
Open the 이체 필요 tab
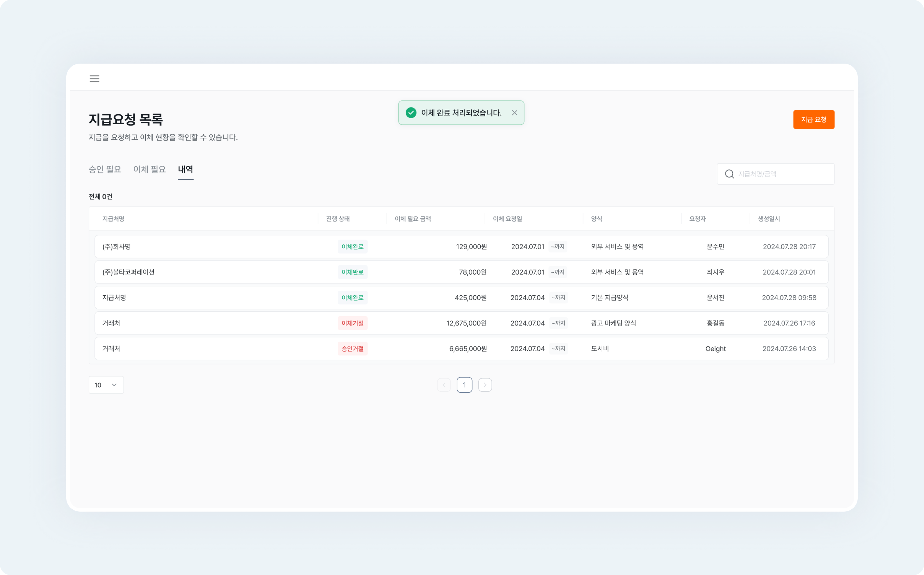click(149, 169)
